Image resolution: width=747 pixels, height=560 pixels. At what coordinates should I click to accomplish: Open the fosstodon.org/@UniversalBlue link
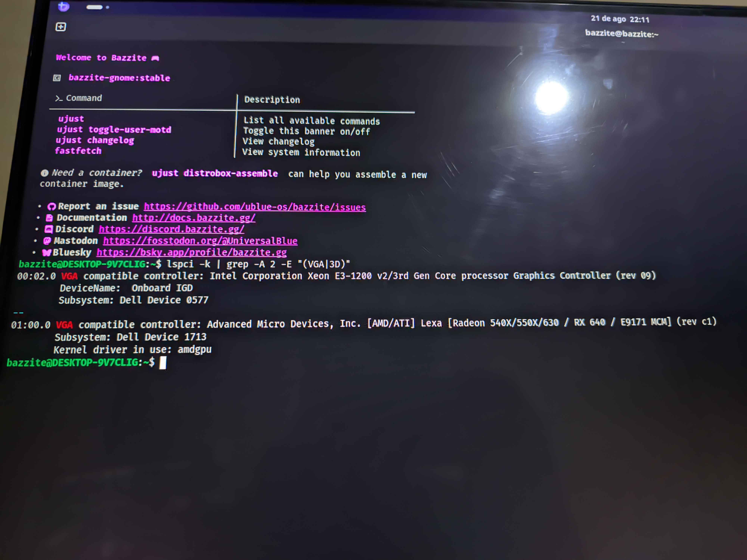coord(200,241)
